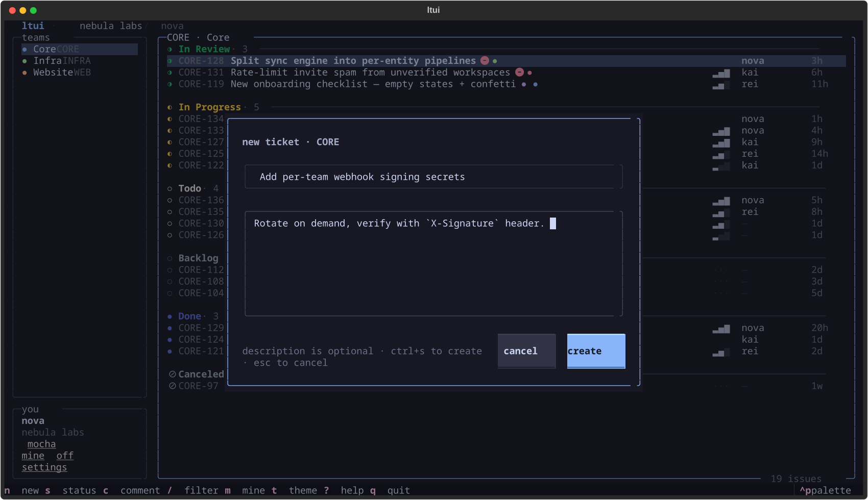
Task: Click the todo circle icon of CORE-136
Action: (170, 200)
